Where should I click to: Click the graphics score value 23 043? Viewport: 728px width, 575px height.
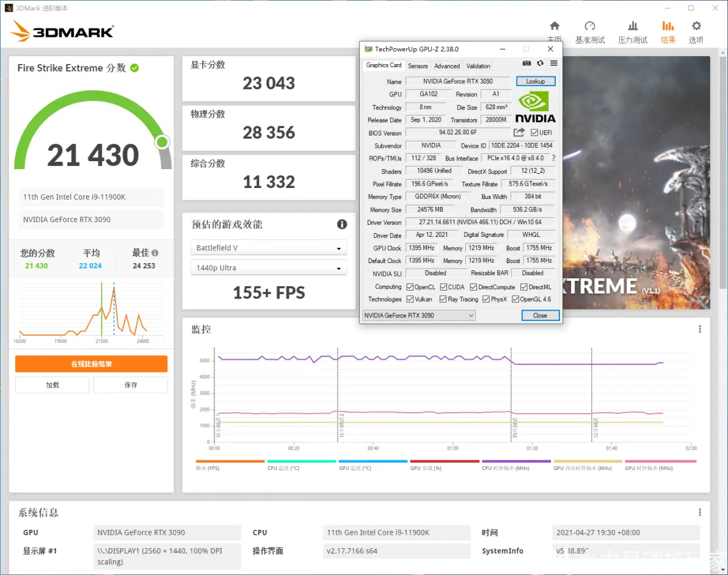[x=269, y=84]
